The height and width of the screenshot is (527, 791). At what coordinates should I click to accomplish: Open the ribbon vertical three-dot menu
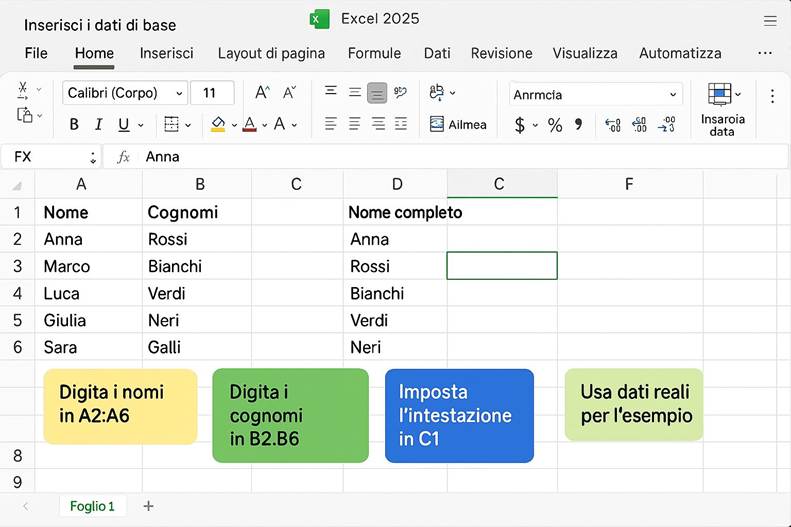pyautogui.click(x=772, y=96)
